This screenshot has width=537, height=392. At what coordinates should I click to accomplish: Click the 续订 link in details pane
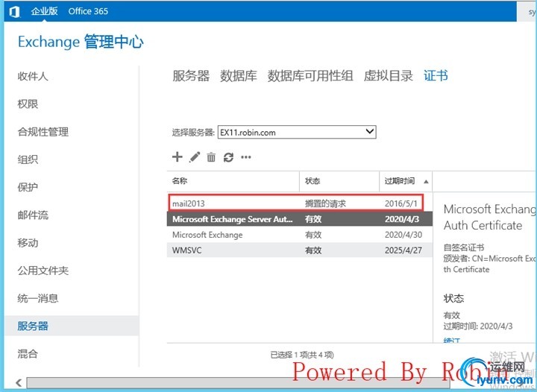452,340
